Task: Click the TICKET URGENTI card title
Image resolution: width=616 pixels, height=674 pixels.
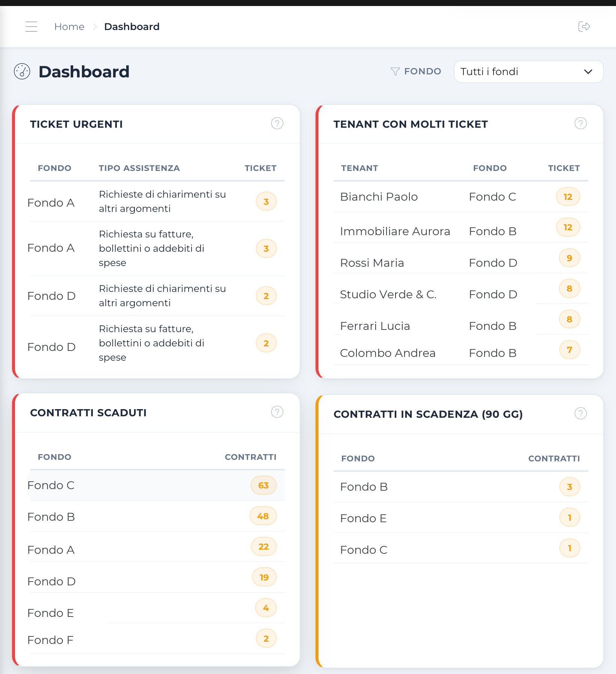Action: (77, 124)
